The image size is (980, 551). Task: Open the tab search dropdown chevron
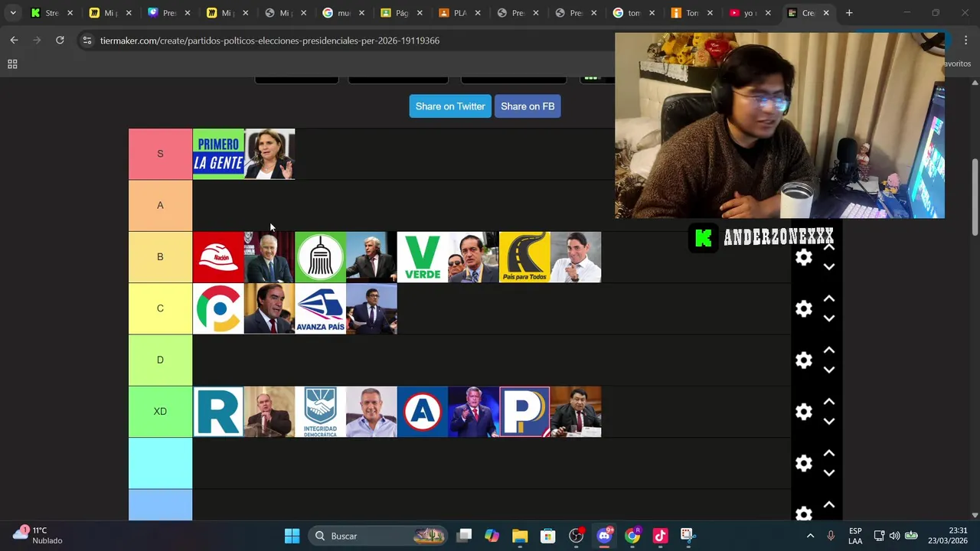(12, 13)
